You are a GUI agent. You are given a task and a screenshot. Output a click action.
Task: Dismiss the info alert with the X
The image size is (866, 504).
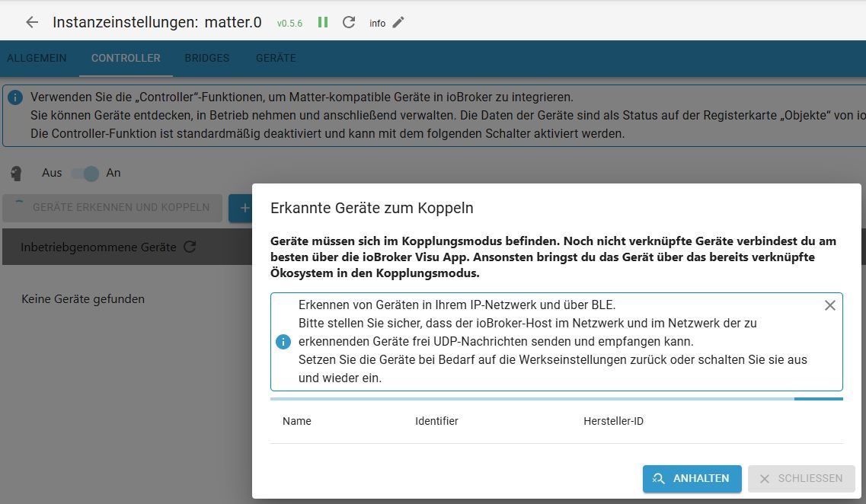(x=830, y=305)
